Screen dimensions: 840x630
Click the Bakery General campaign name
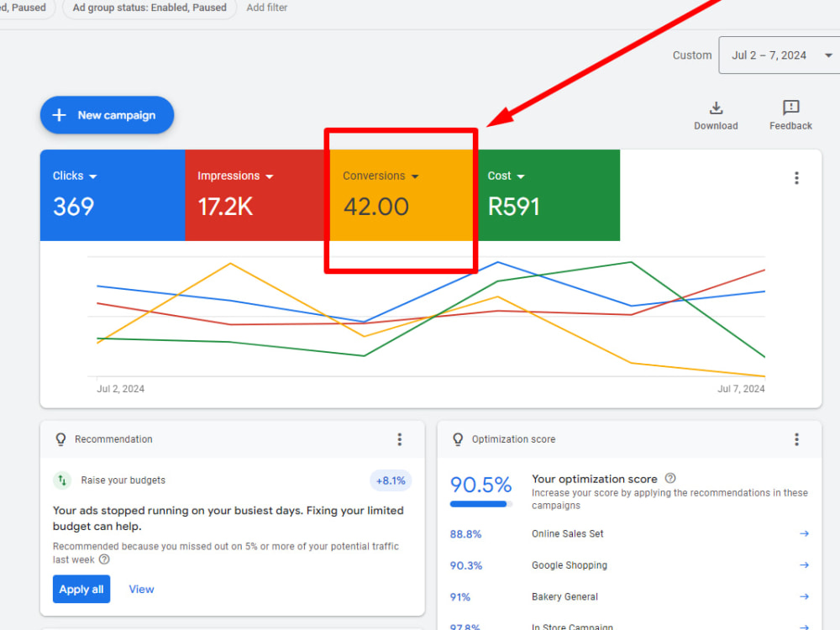(564, 596)
